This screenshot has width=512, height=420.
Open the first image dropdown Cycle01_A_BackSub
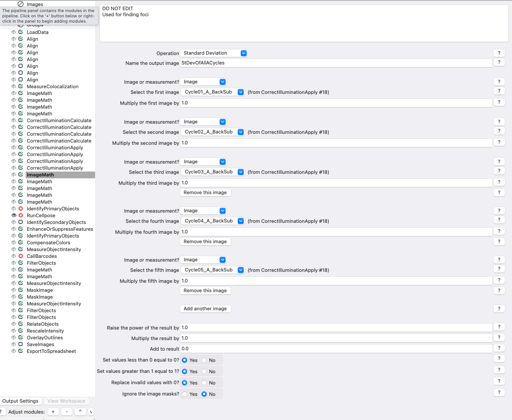point(212,92)
